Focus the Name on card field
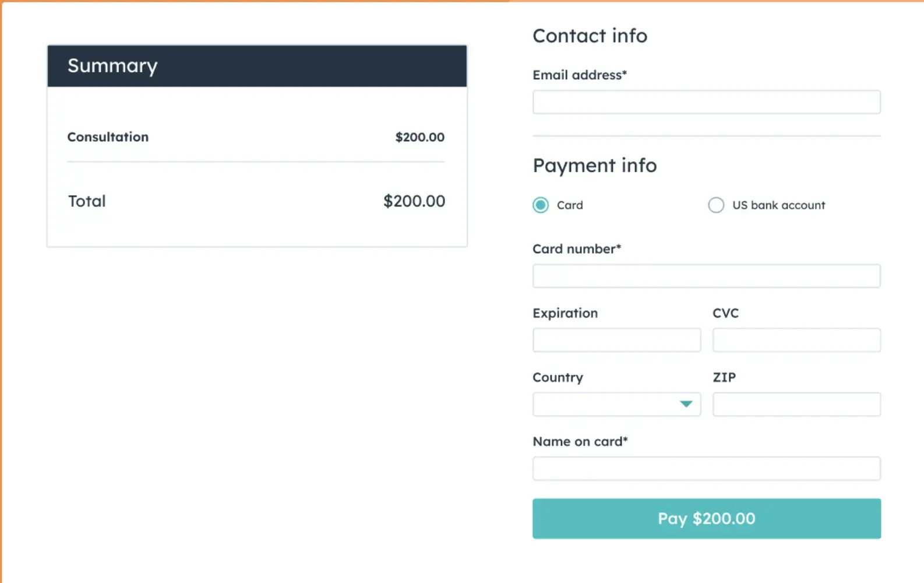 706,468
